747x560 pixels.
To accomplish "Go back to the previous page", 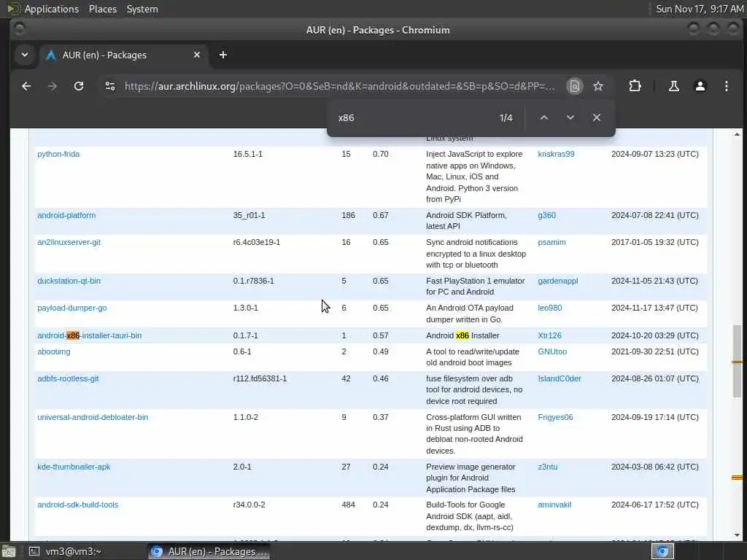I will pos(26,86).
